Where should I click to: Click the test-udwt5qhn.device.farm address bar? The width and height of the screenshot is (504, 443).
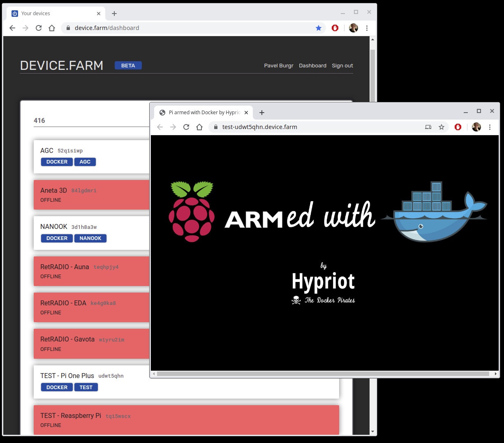[x=329, y=127]
